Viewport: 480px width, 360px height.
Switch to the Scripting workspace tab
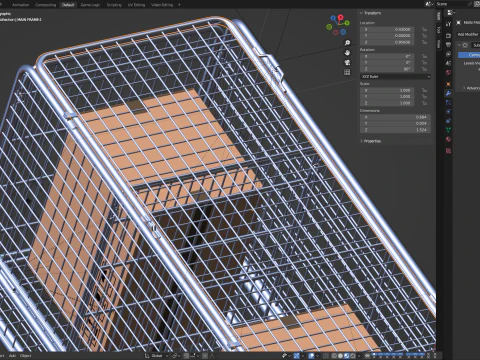114,5
